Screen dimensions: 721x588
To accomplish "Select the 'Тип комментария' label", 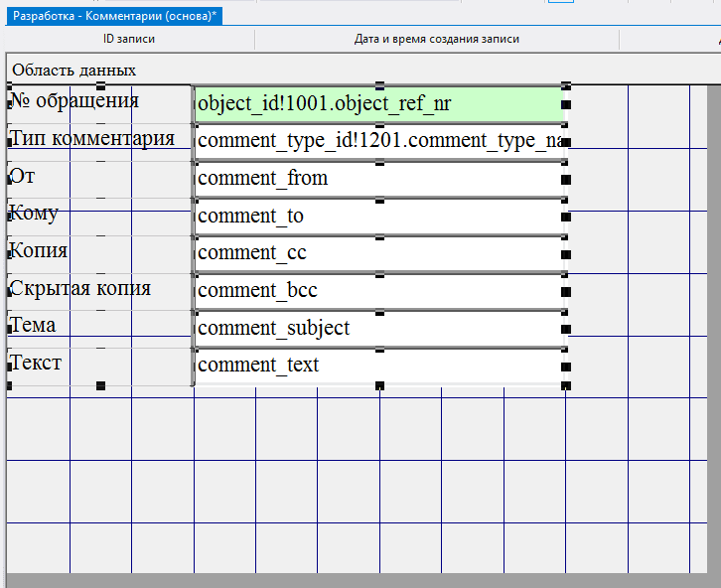I will pos(91,139).
